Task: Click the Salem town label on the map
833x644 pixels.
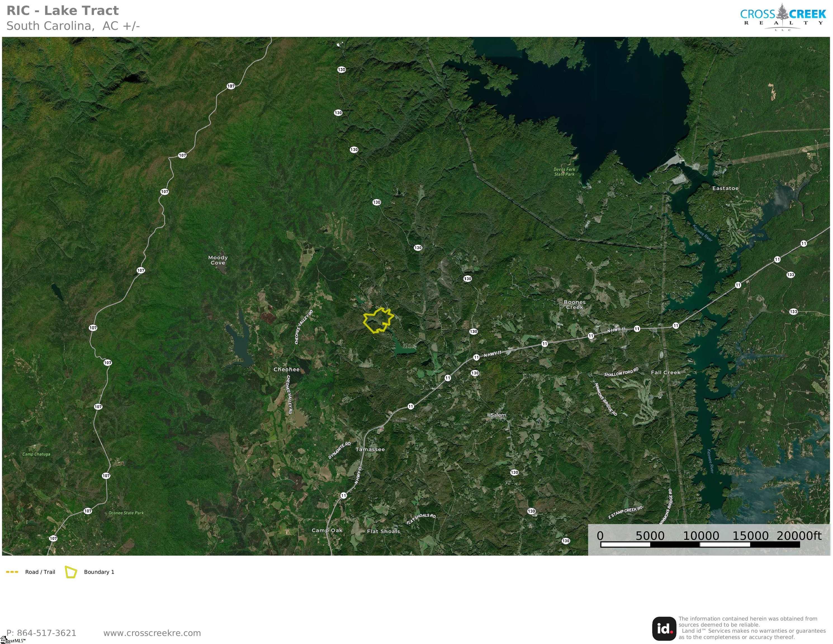Action: coord(498,415)
